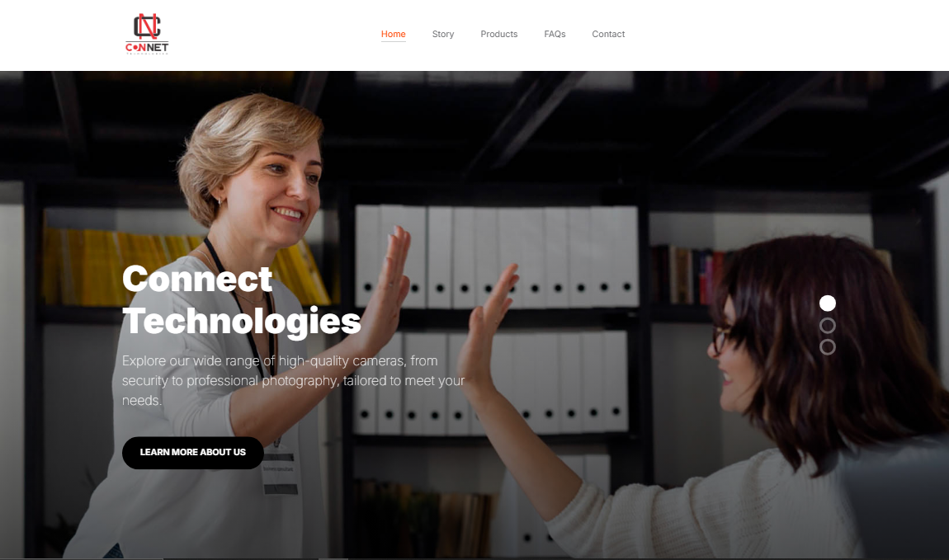Image resolution: width=949 pixels, height=560 pixels.
Task: Jump to the third slide indicator dot
Action: pos(828,346)
